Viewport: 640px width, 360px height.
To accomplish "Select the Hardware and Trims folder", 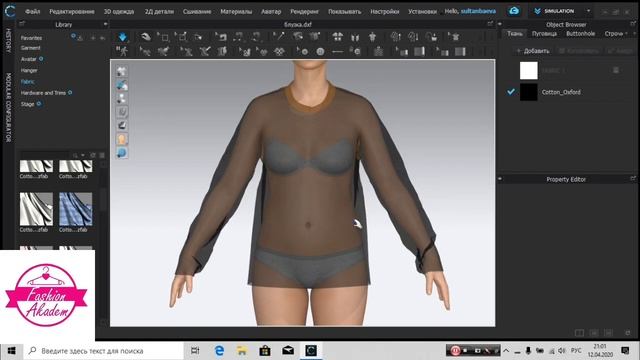I will point(43,93).
